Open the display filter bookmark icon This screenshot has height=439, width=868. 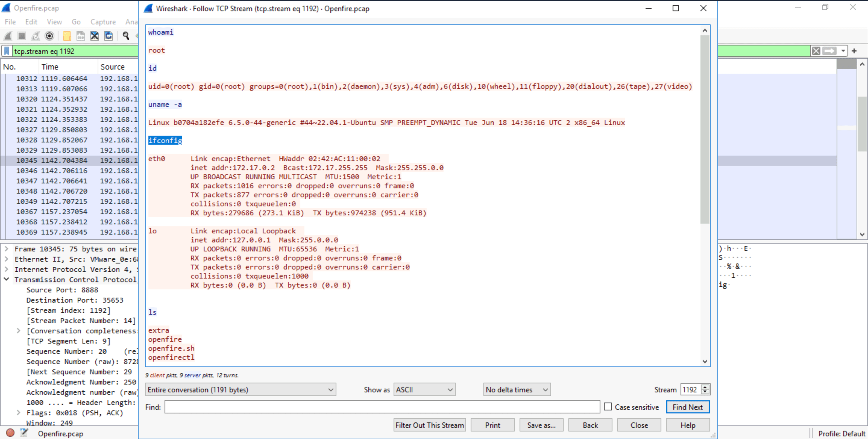(6, 51)
